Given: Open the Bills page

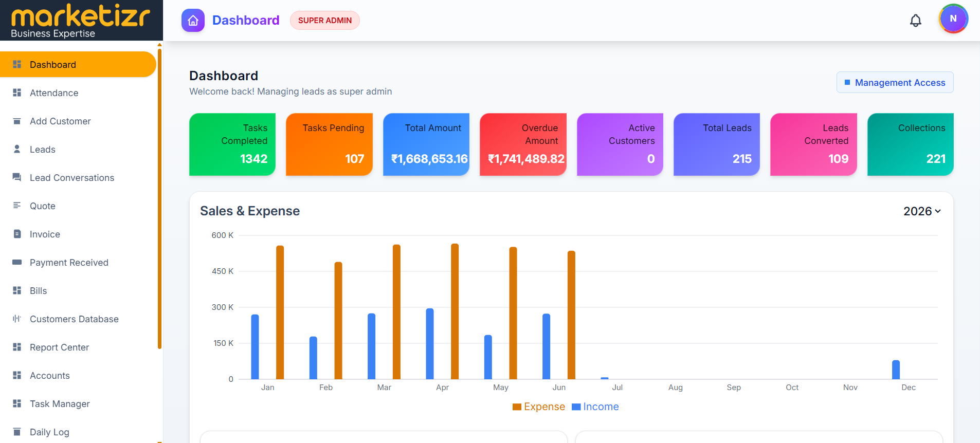Looking at the screenshot, I should (78, 290).
